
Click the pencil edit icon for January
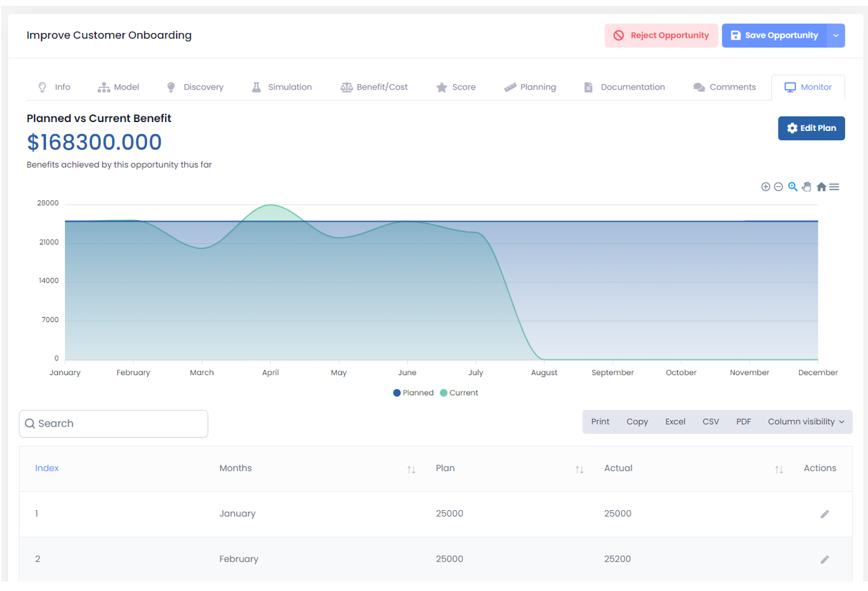[x=824, y=514]
